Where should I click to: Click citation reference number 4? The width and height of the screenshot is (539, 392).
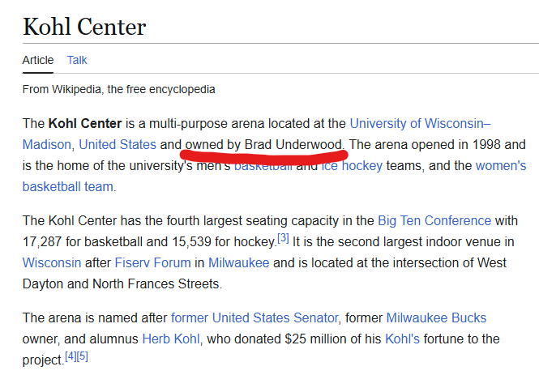(x=71, y=356)
